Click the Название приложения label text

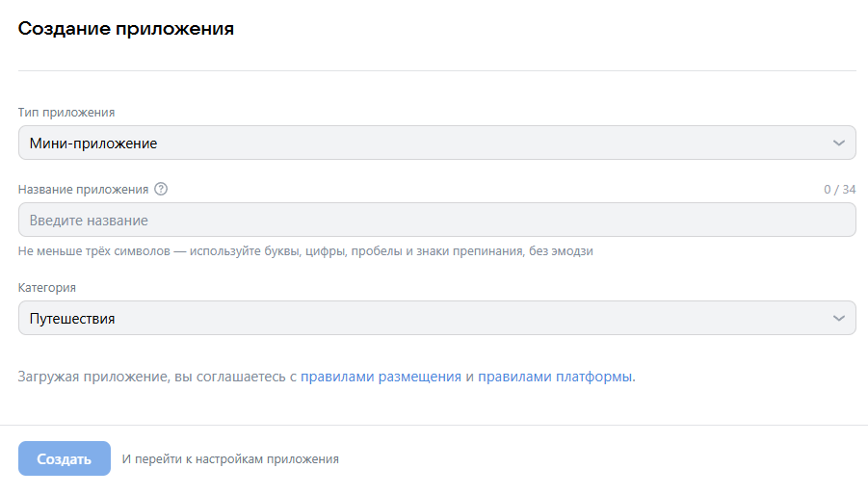tap(83, 190)
